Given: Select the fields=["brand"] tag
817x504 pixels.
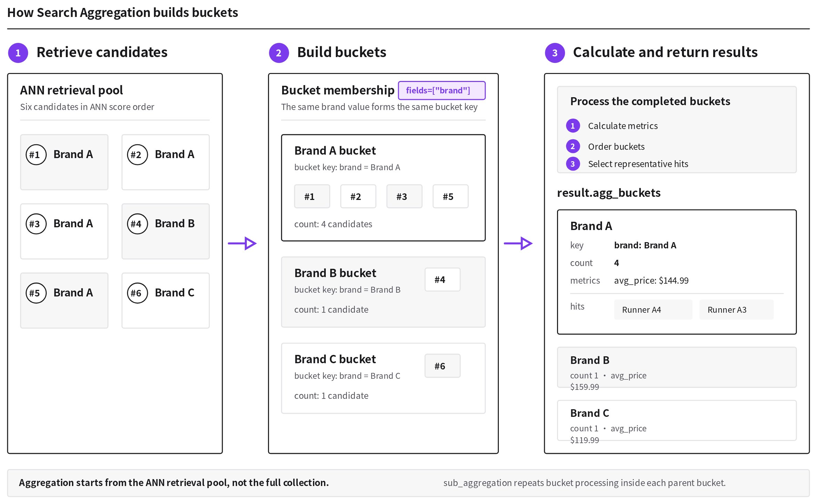Looking at the screenshot, I should [x=442, y=91].
